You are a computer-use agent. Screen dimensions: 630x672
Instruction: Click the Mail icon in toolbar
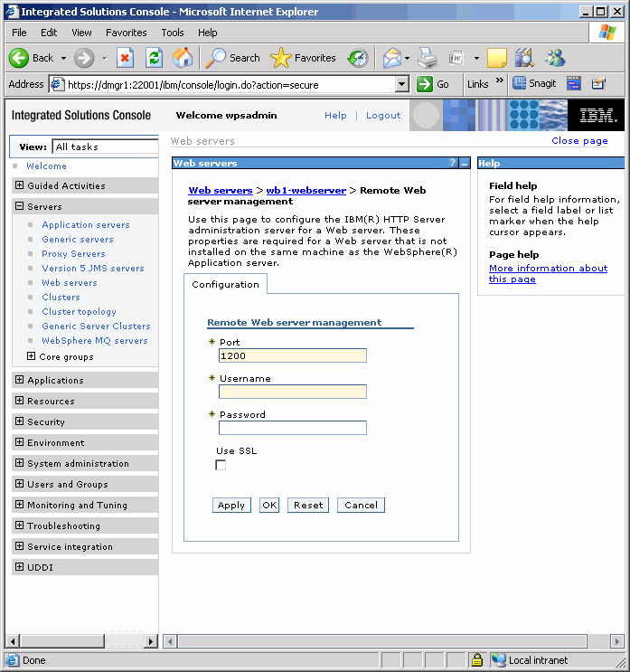[x=391, y=58]
